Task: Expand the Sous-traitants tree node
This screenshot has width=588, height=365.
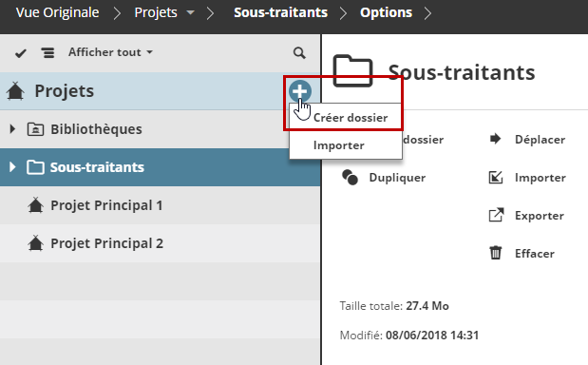Action: coord(12,167)
